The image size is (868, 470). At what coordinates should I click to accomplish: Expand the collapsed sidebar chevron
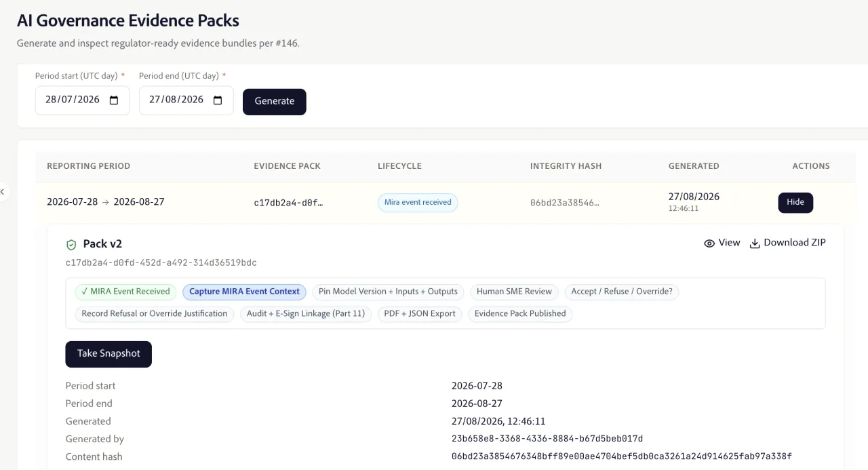[x=3, y=192]
